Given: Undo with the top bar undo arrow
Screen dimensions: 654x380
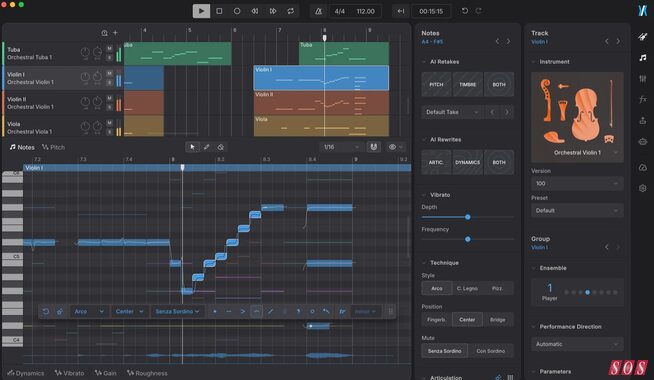Looking at the screenshot, I should (x=465, y=11).
